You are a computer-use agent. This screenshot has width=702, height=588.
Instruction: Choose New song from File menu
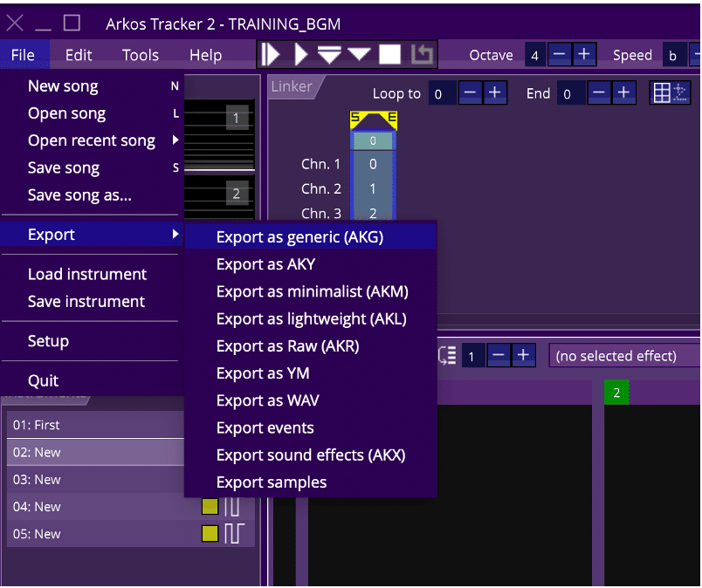pyautogui.click(x=92, y=85)
